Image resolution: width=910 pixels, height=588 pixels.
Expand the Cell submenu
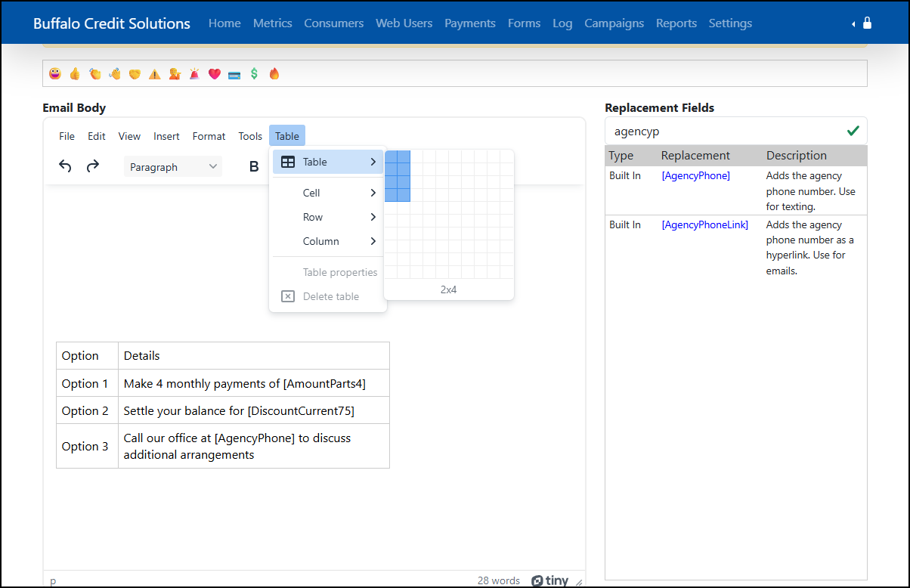coord(328,193)
